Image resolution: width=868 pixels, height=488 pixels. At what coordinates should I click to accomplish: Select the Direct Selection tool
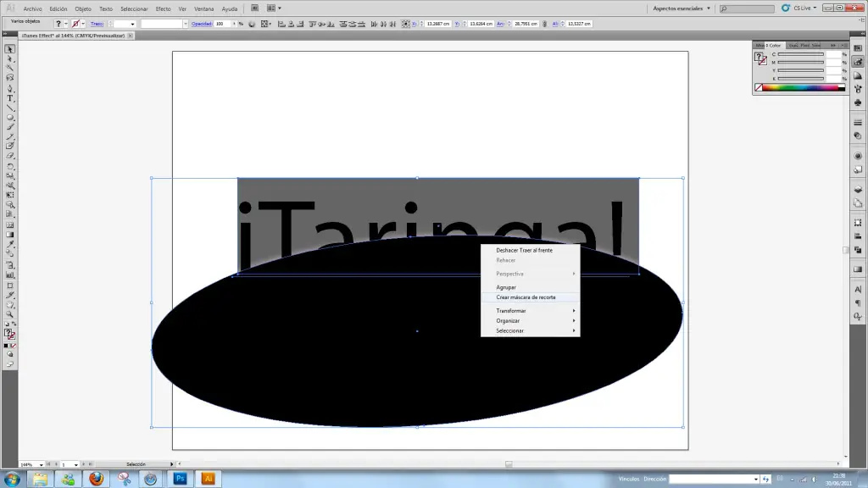click(10, 58)
